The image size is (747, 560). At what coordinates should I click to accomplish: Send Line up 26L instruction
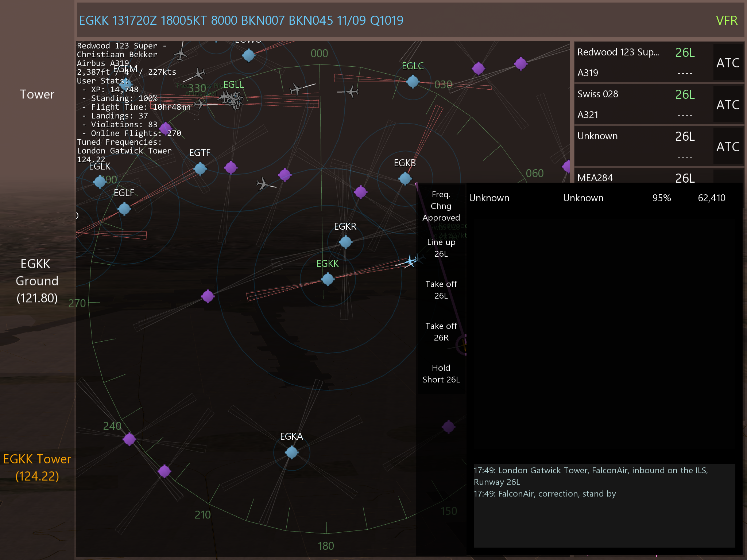(x=441, y=248)
